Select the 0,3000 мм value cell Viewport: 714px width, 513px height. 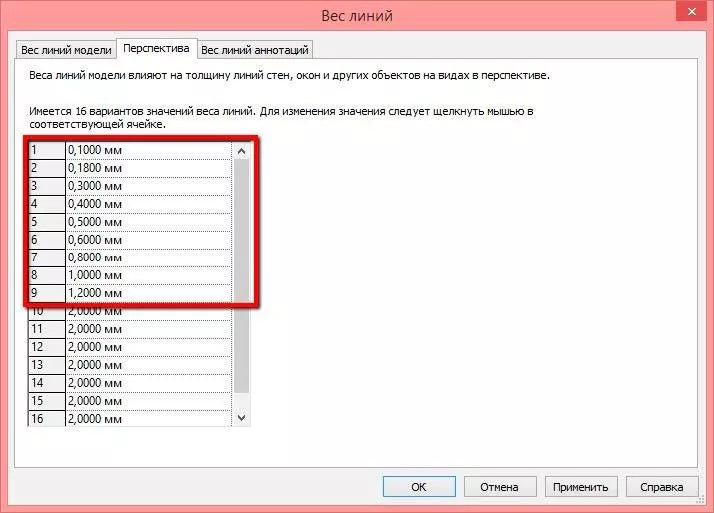point(147,186)
